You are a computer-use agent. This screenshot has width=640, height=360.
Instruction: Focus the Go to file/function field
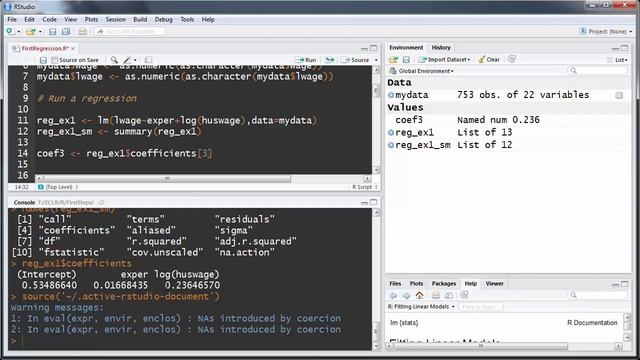pos(130,31)
